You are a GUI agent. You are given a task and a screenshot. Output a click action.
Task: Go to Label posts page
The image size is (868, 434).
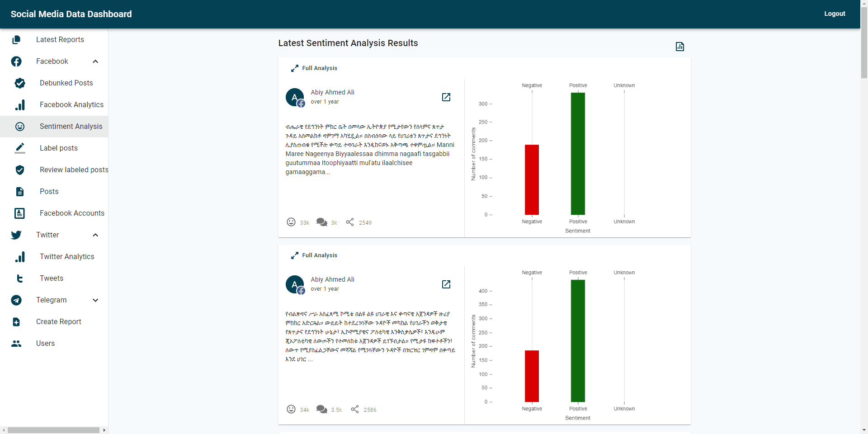[x=59, y=148]
